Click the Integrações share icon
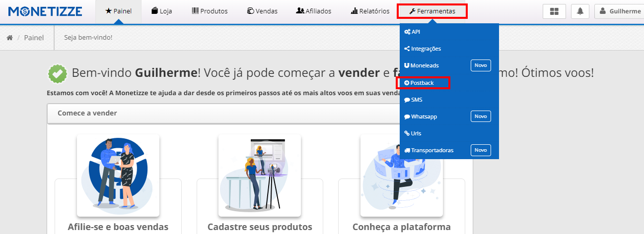This screenshot has height=234, width=644. 407,49
